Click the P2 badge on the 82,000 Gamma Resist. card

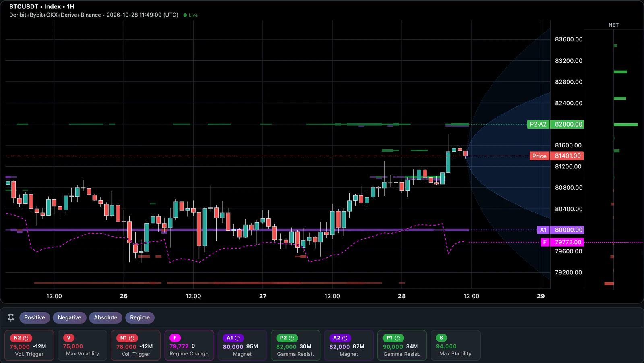click(x=287, y=338)
